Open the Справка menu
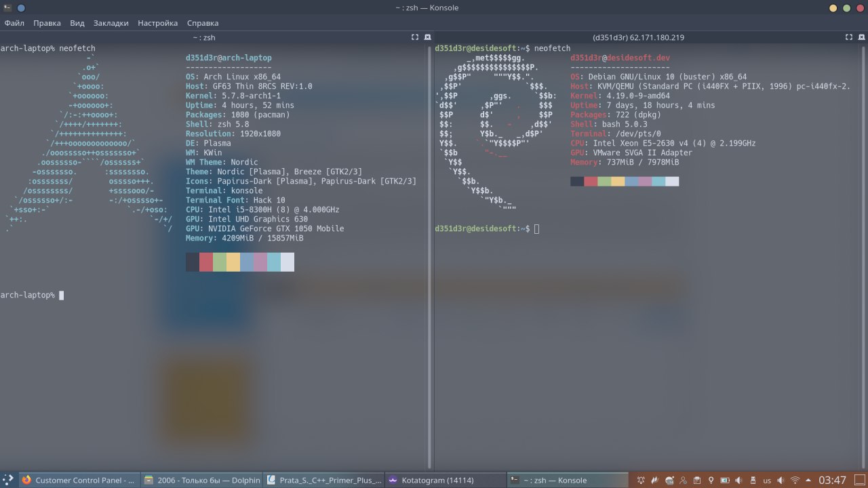Image resolution: width=868 pixels, height=488 pixels. (x=203, y=22)
